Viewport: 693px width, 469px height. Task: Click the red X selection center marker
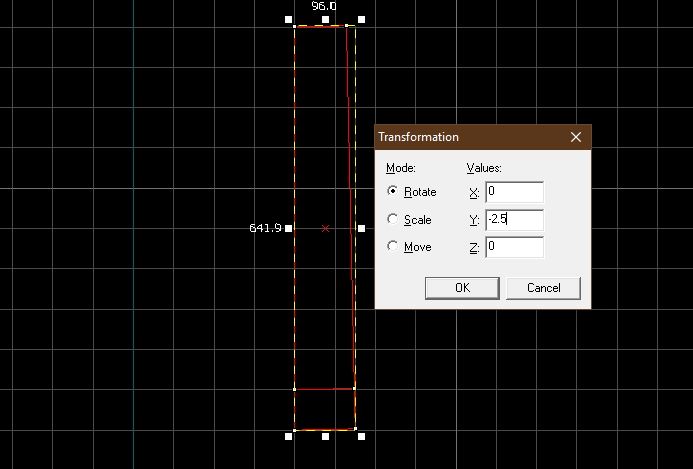325,229
